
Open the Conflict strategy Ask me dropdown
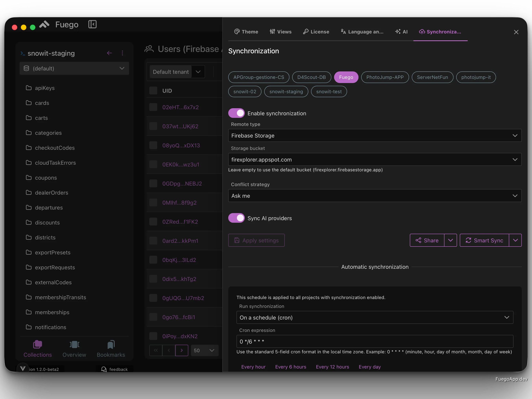(375, 196)
